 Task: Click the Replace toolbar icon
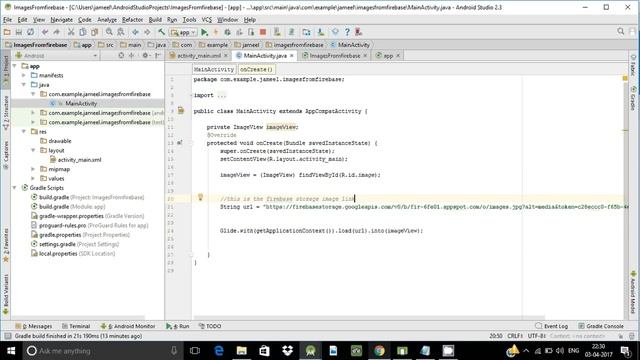(121, 32)
